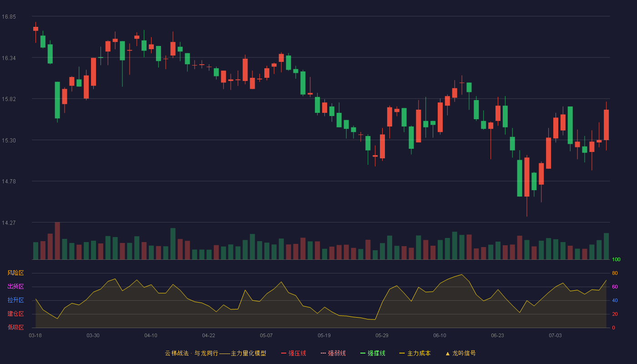Toggle the 强弱线 legend item
This screenshot has width=637, height=364.
click(x=333, y=353)
